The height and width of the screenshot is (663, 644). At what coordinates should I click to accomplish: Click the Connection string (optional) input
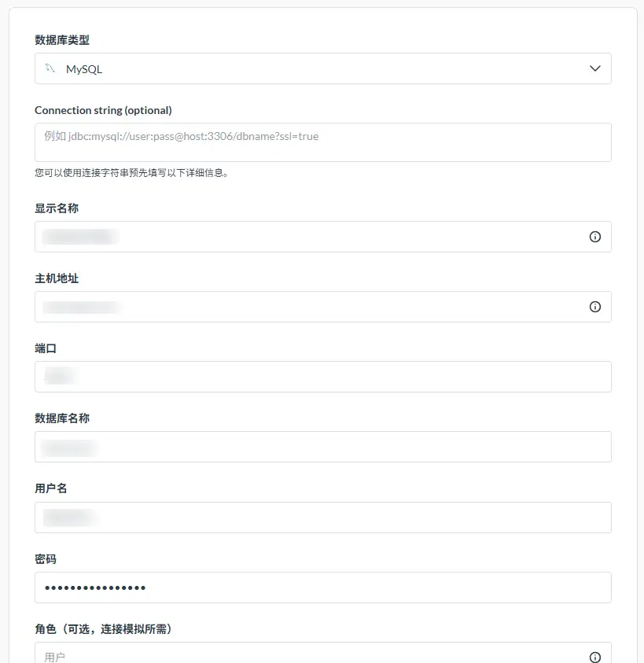click(x=322, y=142)
